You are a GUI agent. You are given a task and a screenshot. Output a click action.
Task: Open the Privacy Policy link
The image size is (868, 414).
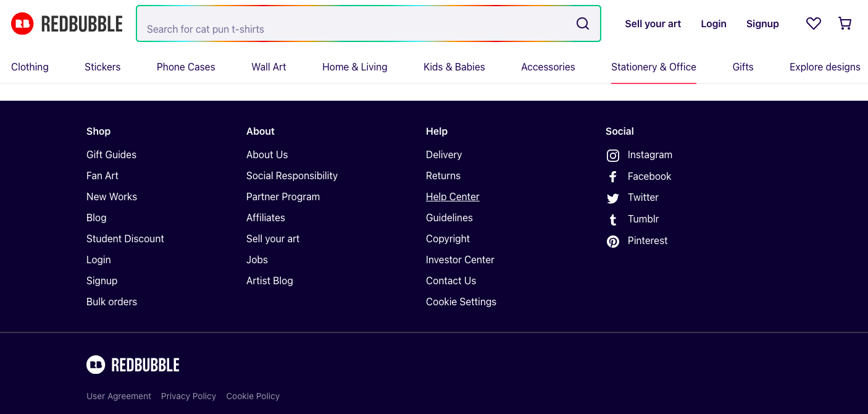[188, 396]
